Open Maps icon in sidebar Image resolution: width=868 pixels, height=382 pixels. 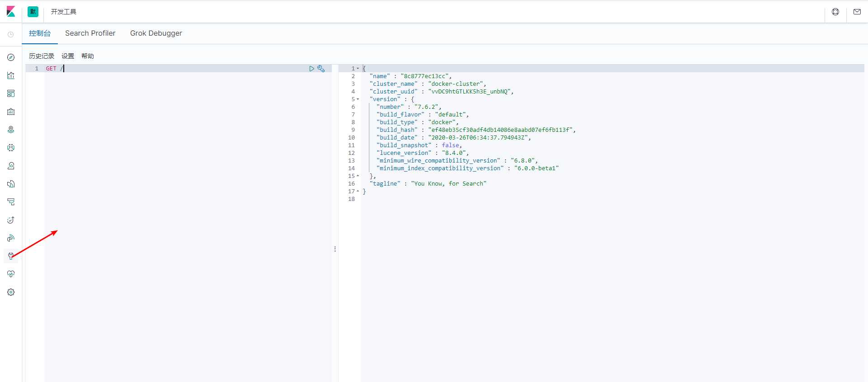coord(11,130)
